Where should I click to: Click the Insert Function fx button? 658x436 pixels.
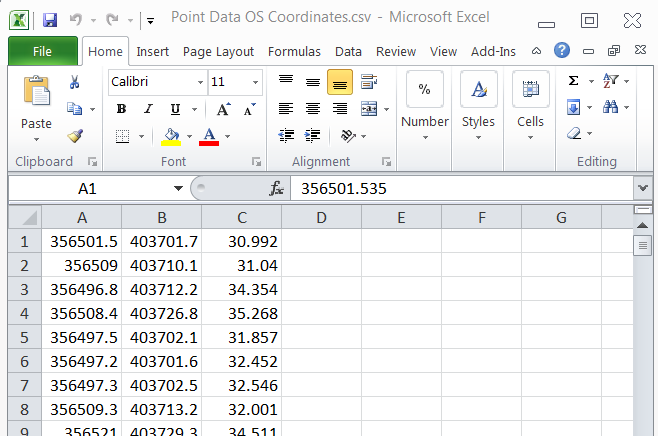click(x=277, y=188)
